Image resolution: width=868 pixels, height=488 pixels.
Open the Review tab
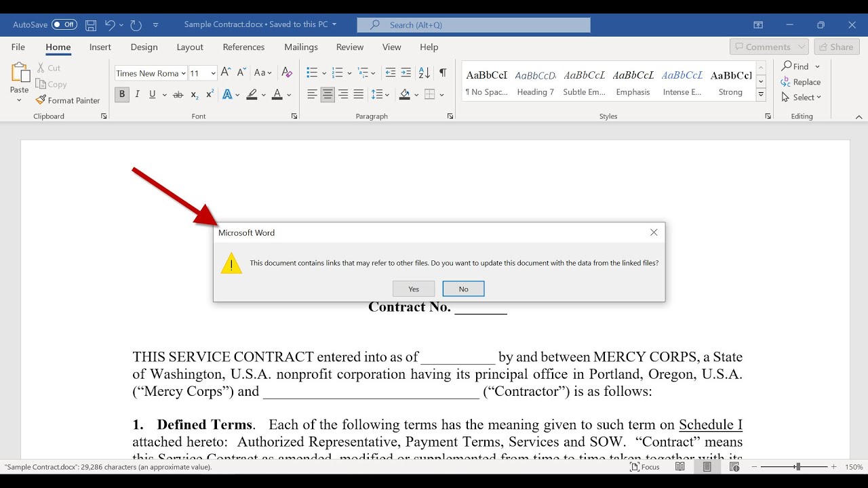point(350,47)
